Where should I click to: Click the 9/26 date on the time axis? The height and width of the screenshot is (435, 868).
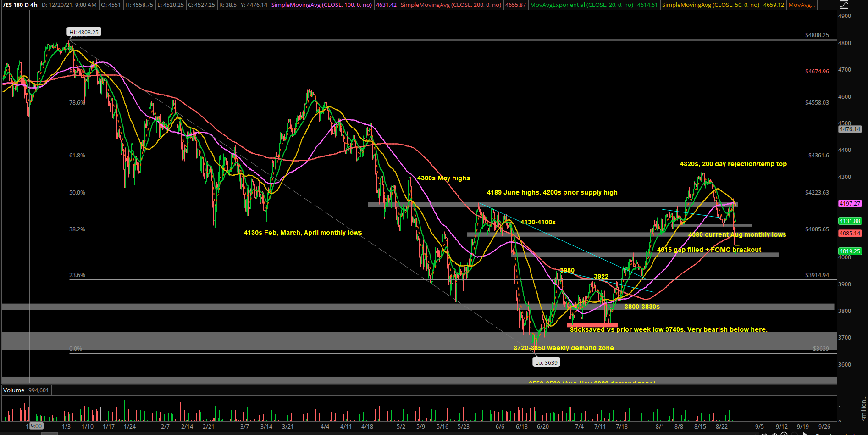pyautogui.click(x=824, y=427)
